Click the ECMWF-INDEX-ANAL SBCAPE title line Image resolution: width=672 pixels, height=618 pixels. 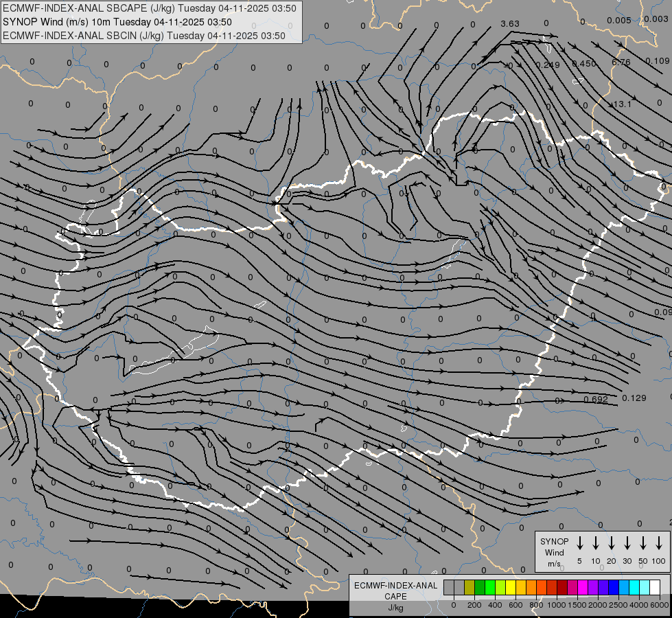coord(150,8)
